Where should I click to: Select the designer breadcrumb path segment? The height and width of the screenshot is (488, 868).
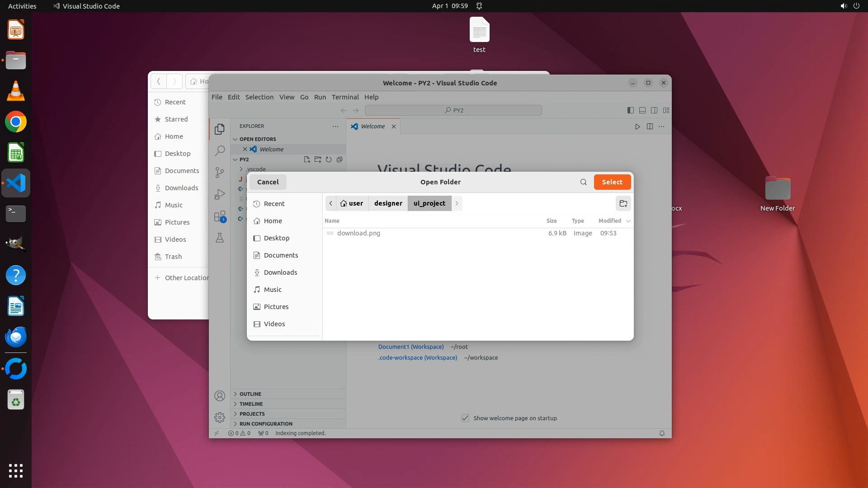388,203
